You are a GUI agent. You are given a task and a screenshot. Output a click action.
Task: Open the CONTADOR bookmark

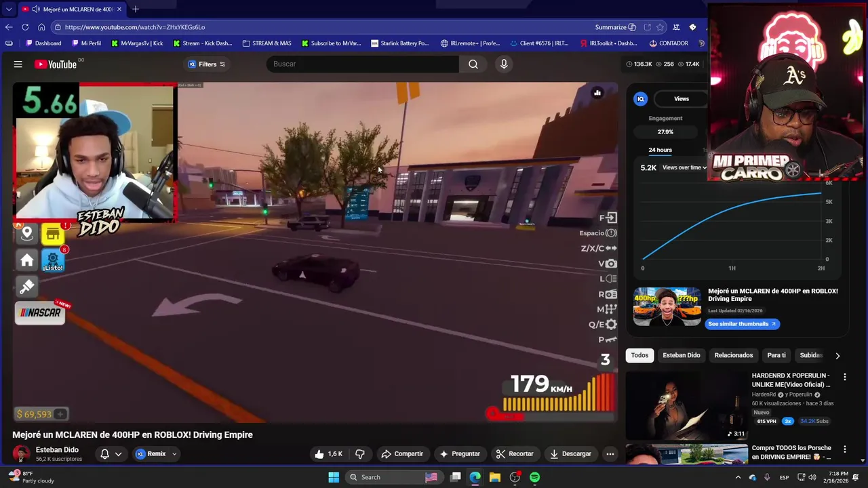coord(669,43)
